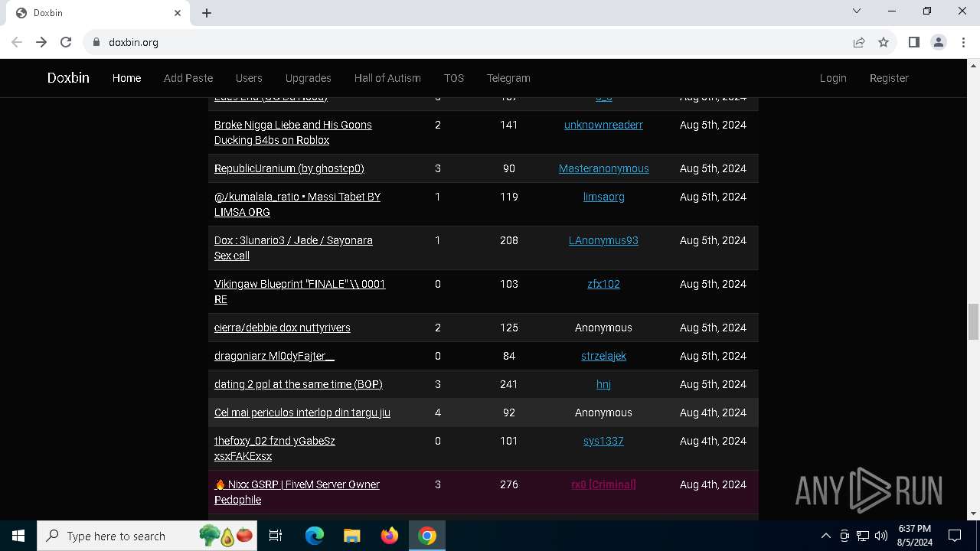Select the view count 276

coord(509,484)
